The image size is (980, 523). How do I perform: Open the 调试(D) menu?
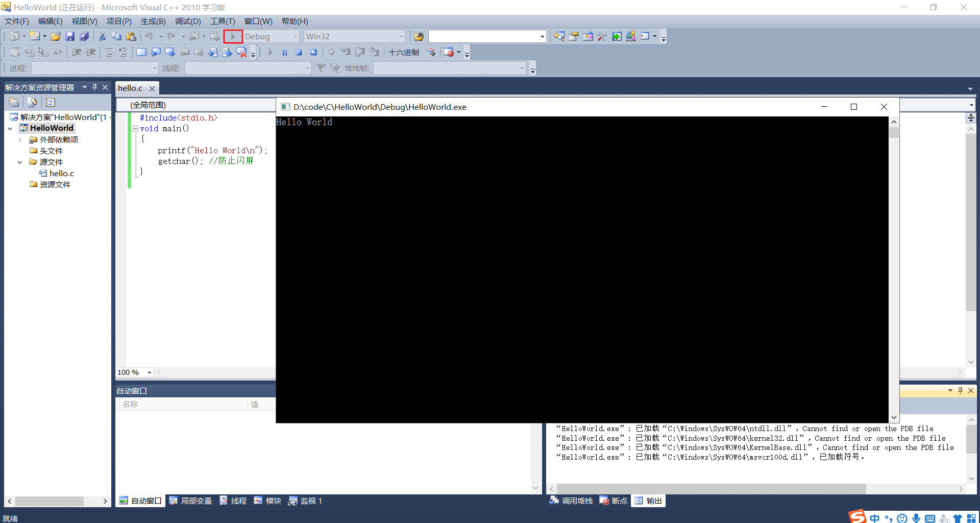click(188, 21)
